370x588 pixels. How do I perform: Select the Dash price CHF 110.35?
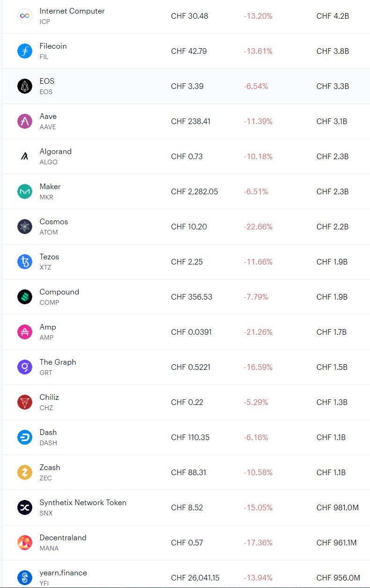[190, 437]
